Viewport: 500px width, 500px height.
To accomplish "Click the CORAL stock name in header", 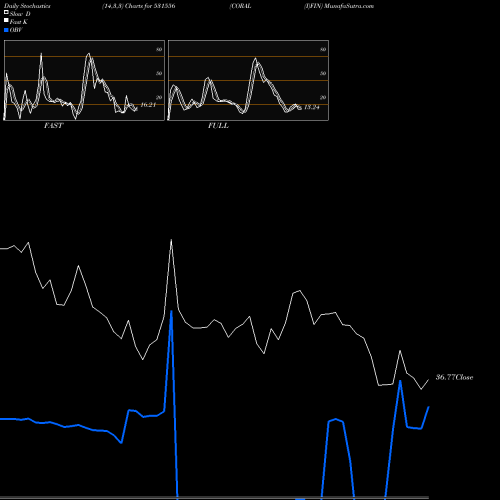I will click(240, 6).
